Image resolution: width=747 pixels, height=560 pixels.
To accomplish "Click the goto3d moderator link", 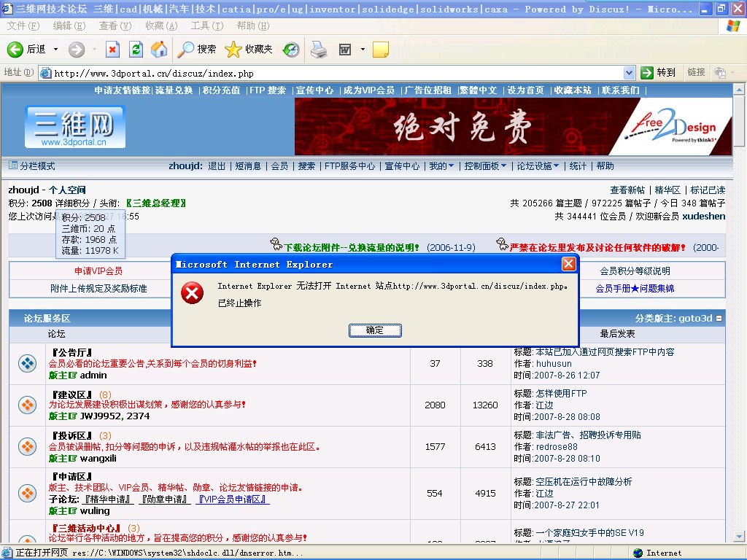I will click(695, 318).
